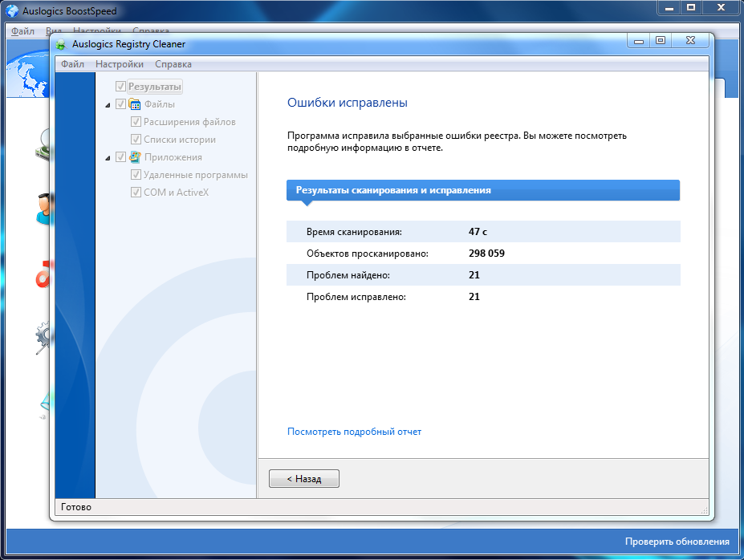Open Справка menu in Registry Cleaner
744x560 pixels.
click(173, 64)
